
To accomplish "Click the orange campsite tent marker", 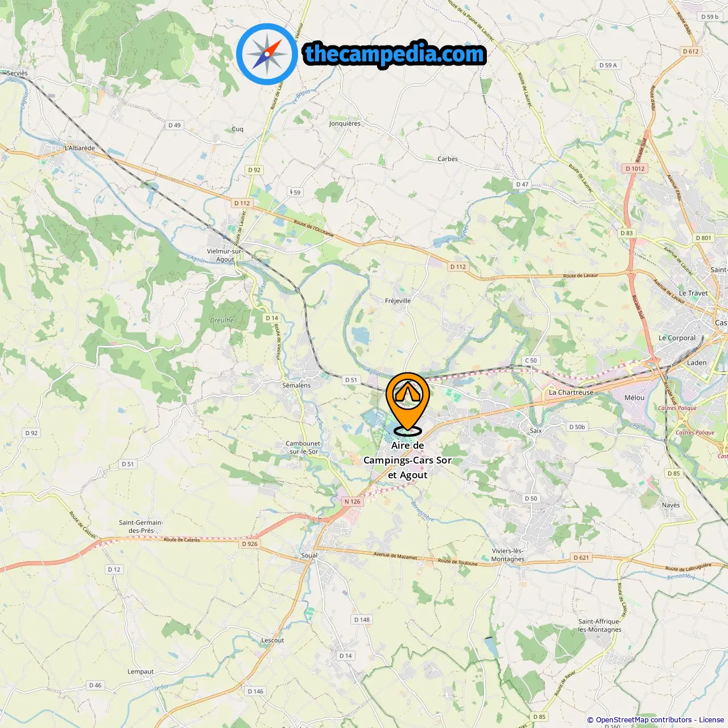I will [x=407, y=403].
